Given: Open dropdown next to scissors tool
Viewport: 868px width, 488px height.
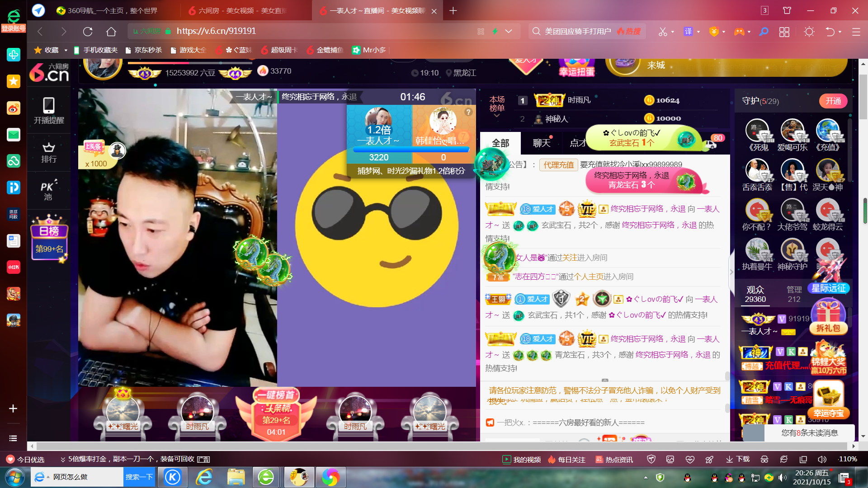Looking at the screenshot, I should [673, 32].
